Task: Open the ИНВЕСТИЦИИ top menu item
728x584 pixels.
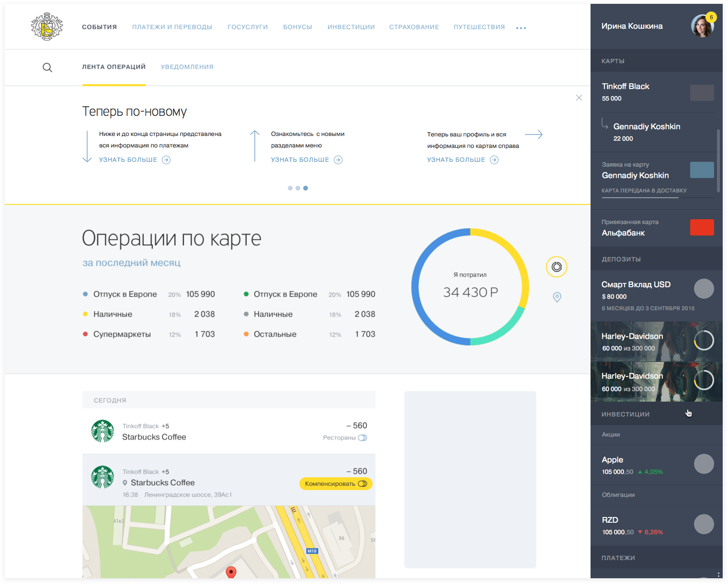Action: coord(351,27)
